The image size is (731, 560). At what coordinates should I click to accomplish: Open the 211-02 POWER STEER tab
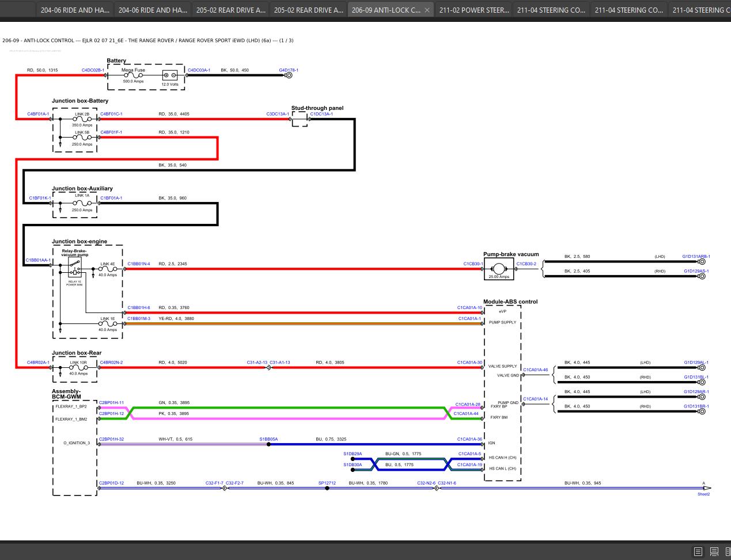coord(473,10)
